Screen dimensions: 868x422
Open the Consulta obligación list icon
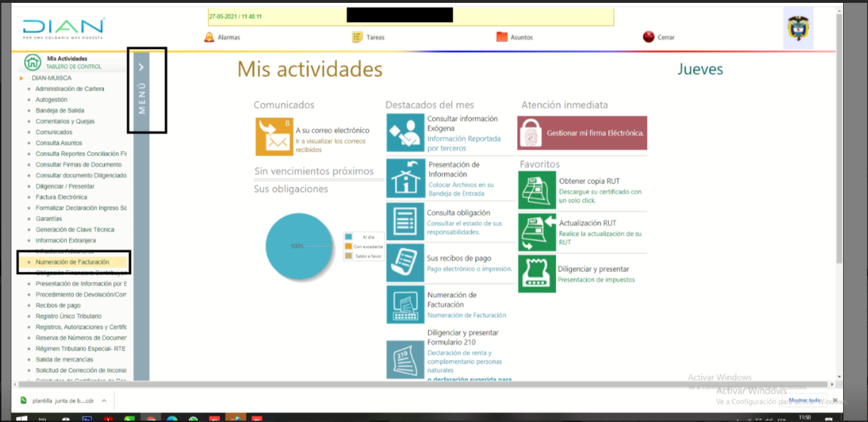pyautogui.click(x=404, y=221)
